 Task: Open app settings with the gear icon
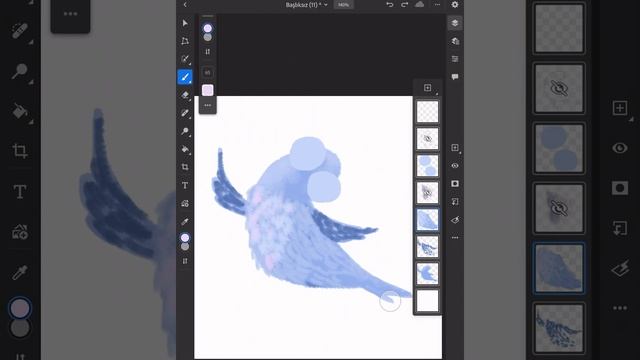pyautogui.click(x=455, y=4)
